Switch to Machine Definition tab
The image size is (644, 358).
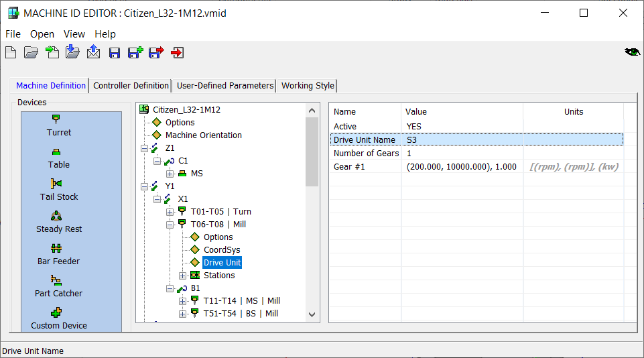[x=50, y=86]
